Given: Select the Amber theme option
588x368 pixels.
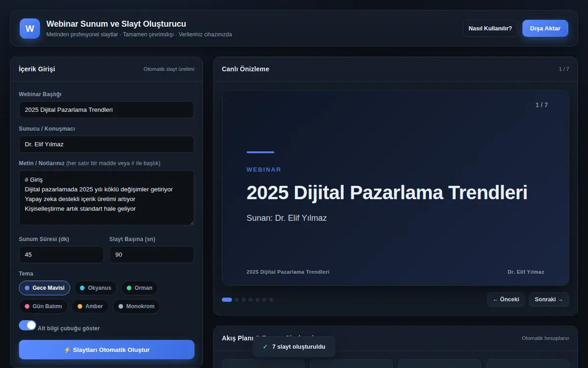Looking at the screenshot, I should (x=90, y=307).
